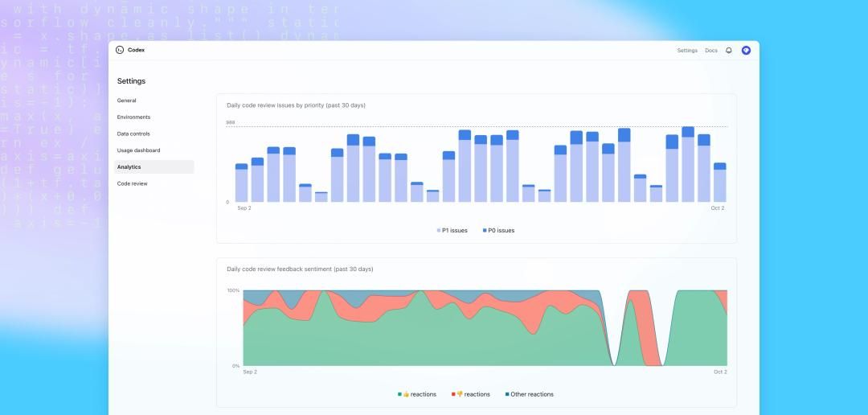Click the Codex logo icon
Viewport: 868px width, 415px height.
tap(120, 50)
